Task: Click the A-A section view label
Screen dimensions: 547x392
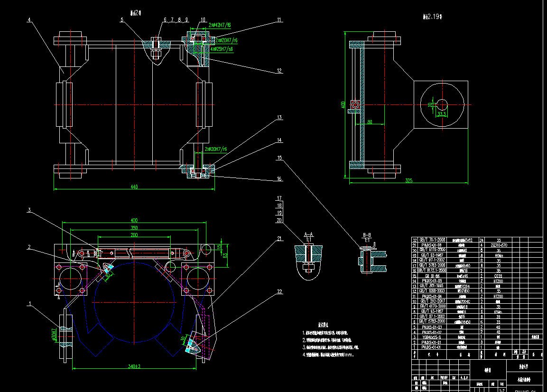Action: point(308,234)
